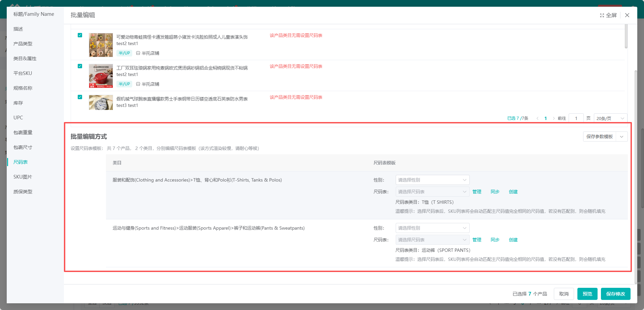Click 同步 link for T恤 size chart
Viewport: 644px width, 310px height.
point(495,192)
